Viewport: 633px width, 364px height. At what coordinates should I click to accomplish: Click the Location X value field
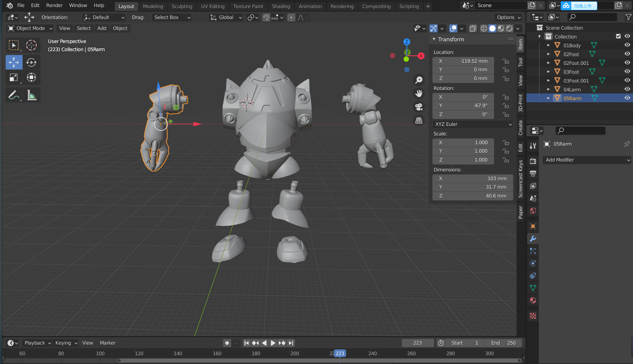(x=463, y=61)
